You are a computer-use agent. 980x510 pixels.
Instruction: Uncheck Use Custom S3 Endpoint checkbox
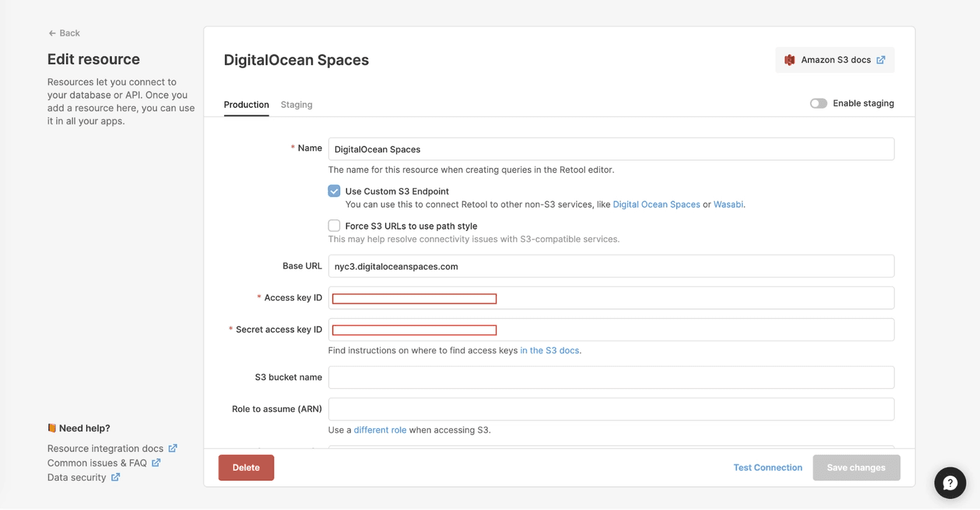coord(335,192)
